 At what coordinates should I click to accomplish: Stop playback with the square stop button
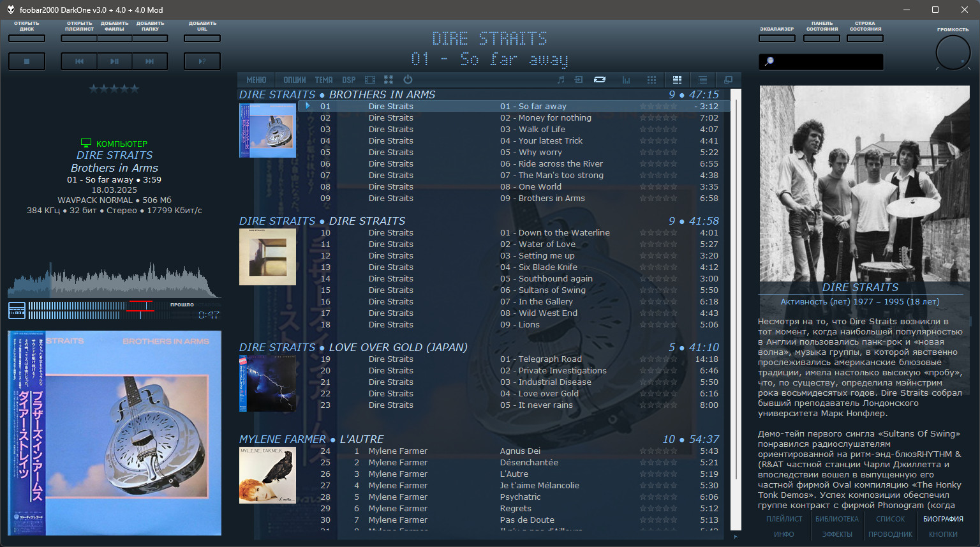(27, 61)
